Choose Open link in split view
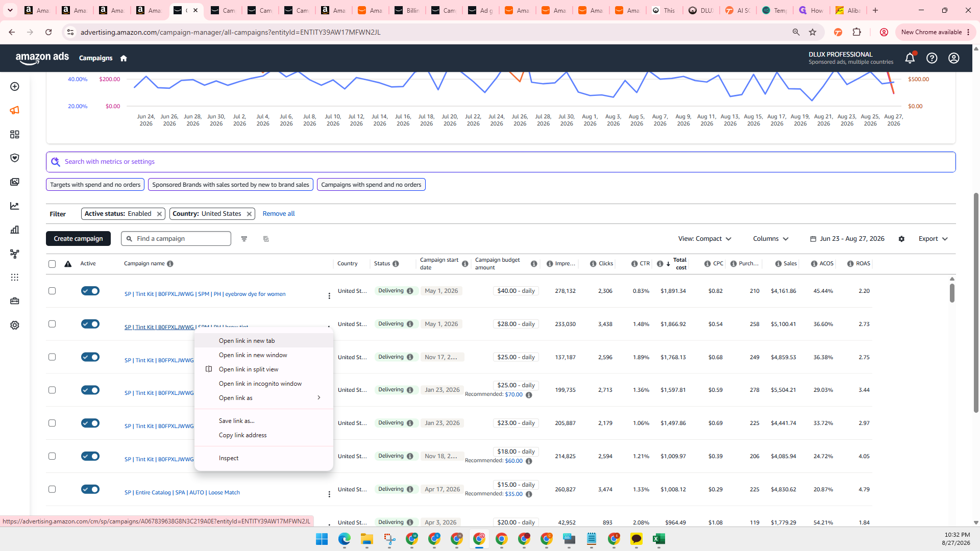 (x=264, y=369)
